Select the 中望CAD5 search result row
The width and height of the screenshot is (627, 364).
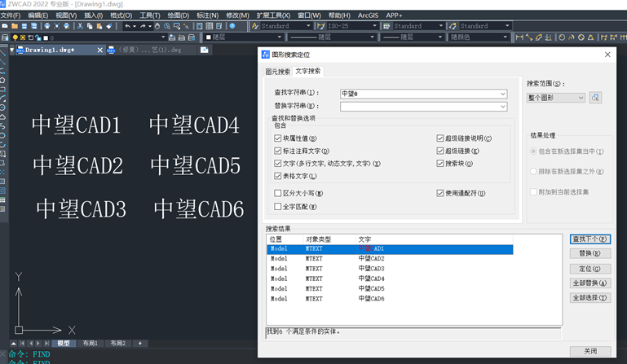pos(390,288)
